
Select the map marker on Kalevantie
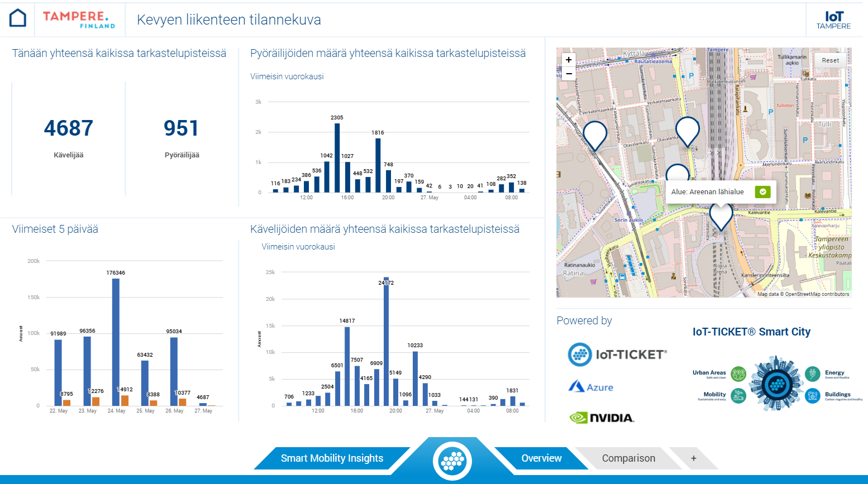coord(721,217)
